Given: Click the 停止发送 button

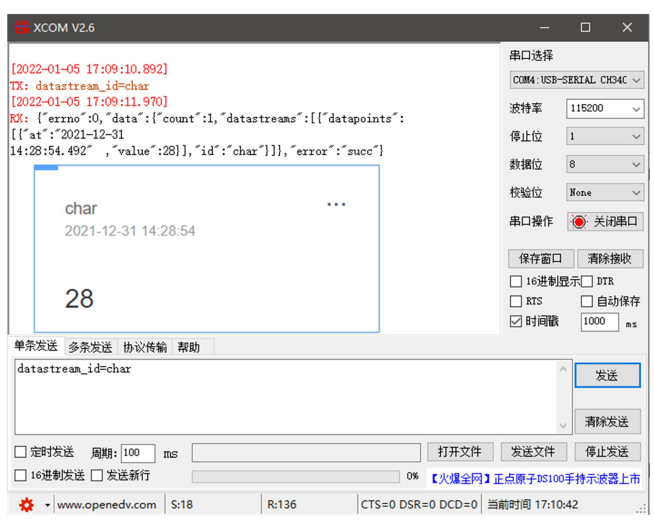Looking at the screenshot, I should [607, 452].
